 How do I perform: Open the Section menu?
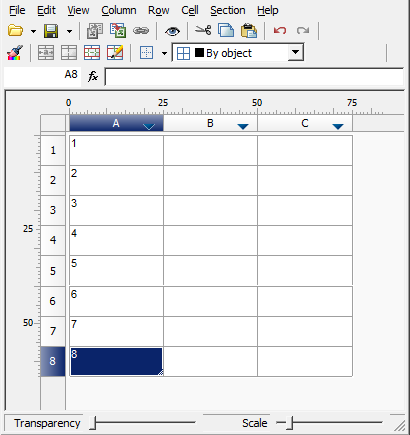228,10
